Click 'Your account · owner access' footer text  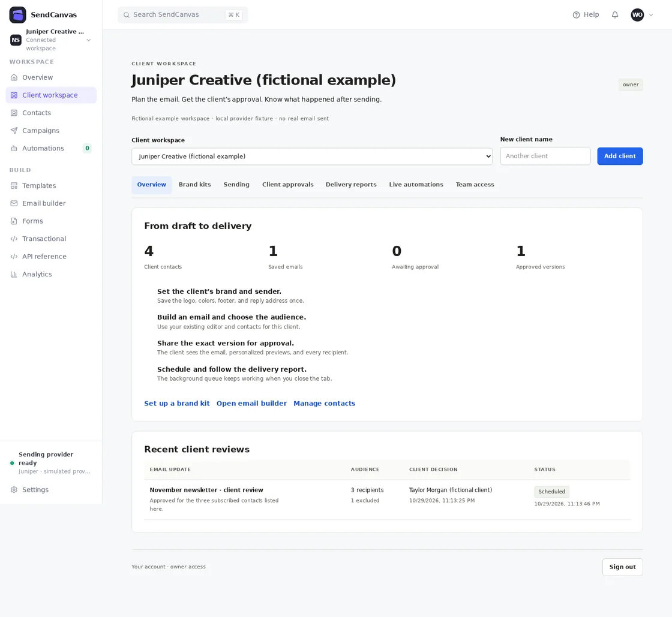(x=169, y=567)
